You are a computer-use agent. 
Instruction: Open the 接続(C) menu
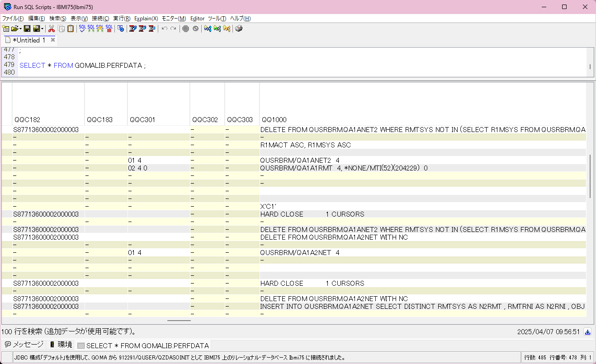pyautogui.click(x=100, y=19)
